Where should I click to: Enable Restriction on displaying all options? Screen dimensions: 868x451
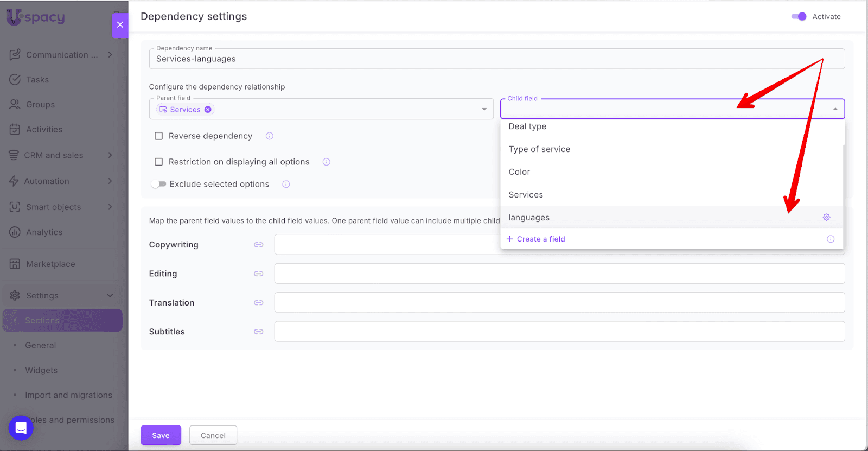pyautogui.click(x=159, y=162)
